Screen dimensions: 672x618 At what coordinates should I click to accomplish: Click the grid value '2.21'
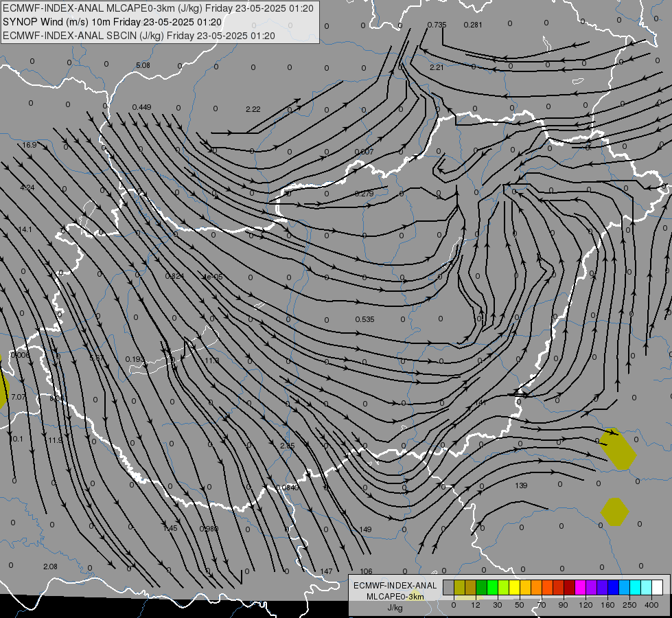coord(437,67)
